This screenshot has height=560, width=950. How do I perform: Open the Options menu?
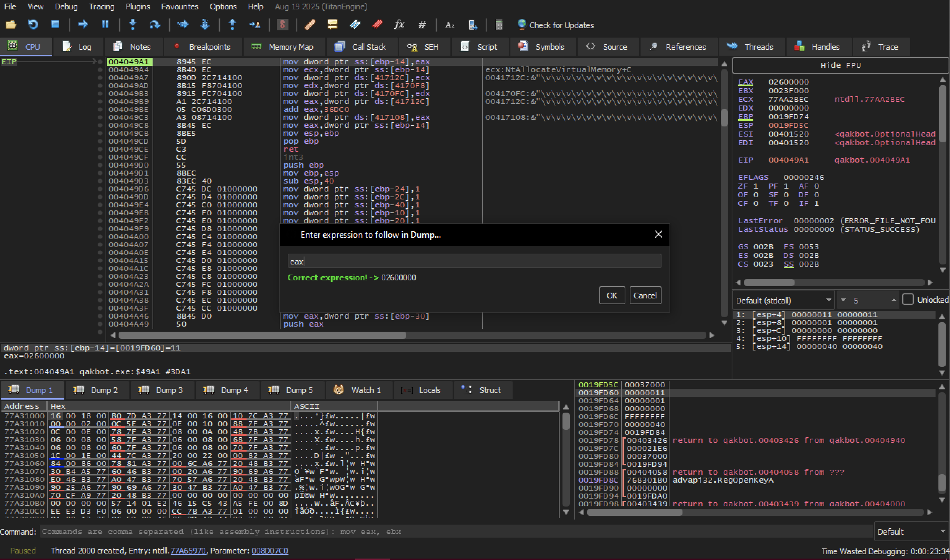tap(223, 7)
